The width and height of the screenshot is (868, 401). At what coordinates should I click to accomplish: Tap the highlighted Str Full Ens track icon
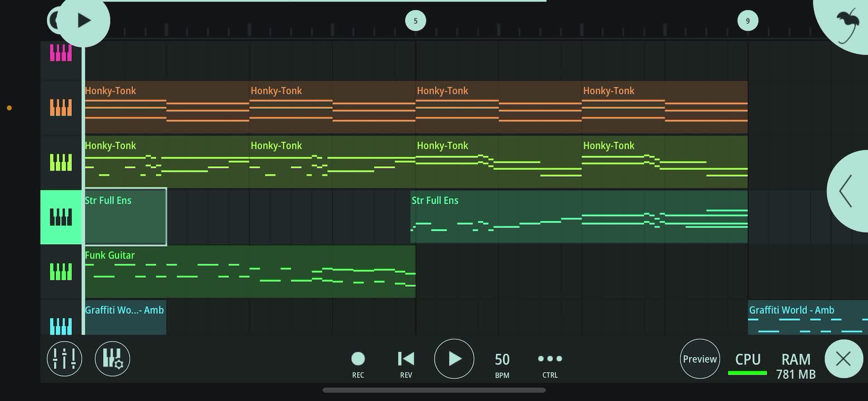(x=61, y=217)
